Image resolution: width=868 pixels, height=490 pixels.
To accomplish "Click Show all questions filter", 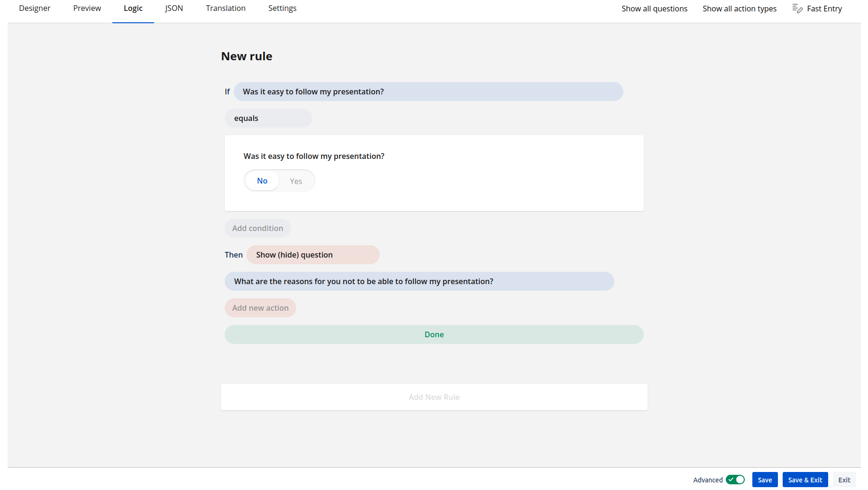I will click(654, 9).
